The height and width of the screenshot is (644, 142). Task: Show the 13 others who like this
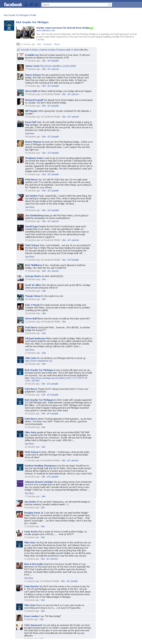coord(75,50)
